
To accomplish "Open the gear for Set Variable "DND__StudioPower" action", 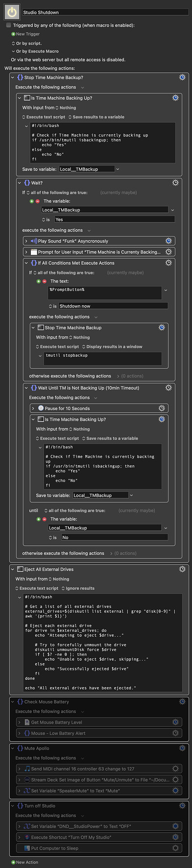I will click(175, 826).
